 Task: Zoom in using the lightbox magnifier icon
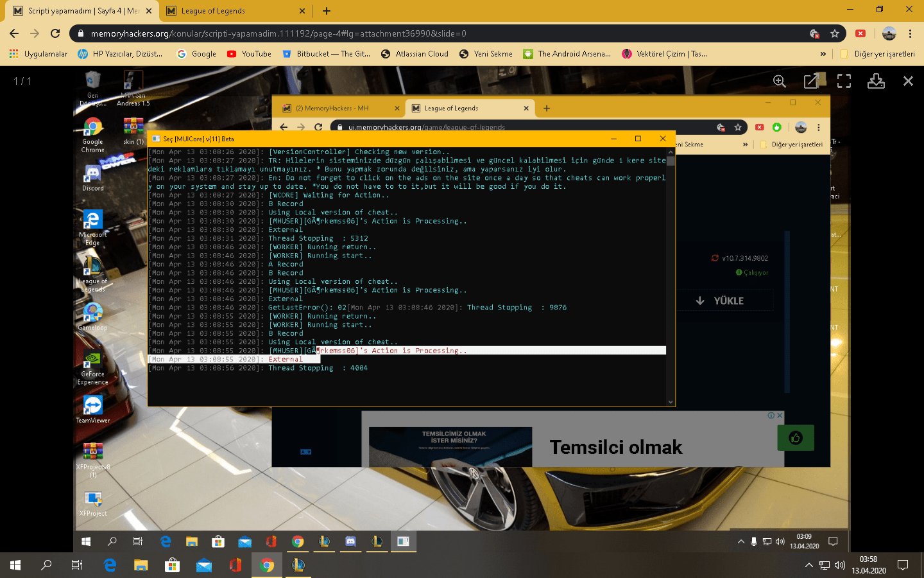point(780,81)
